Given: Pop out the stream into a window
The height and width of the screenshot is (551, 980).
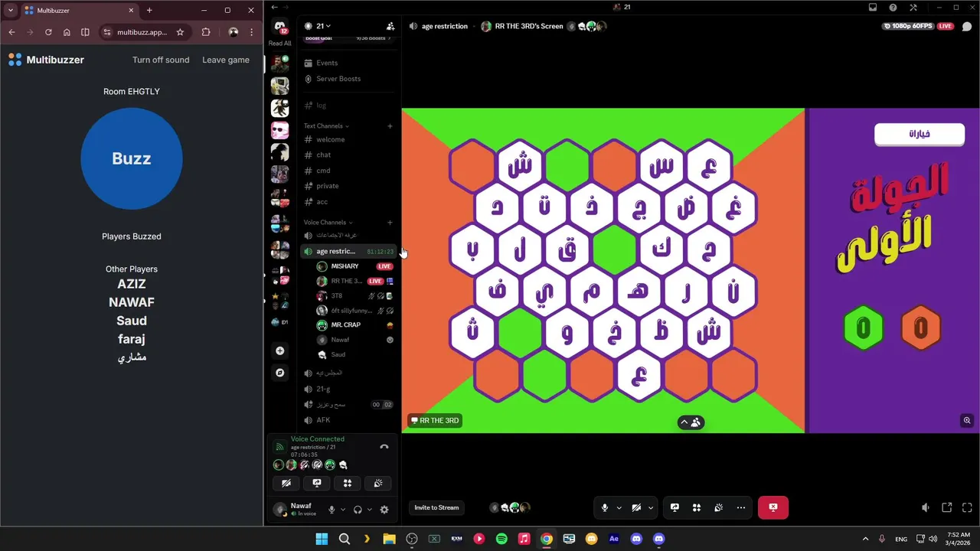Looking at the screenshot, I should click(946, 507).
